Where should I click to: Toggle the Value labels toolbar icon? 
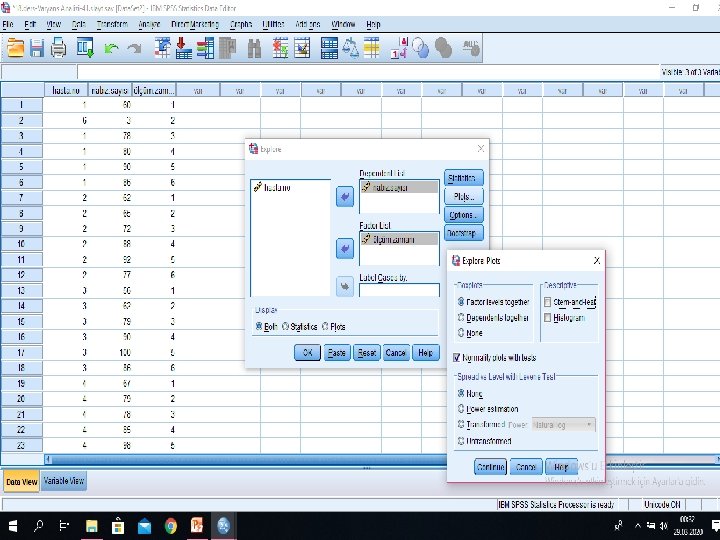(x=399, y=48)
